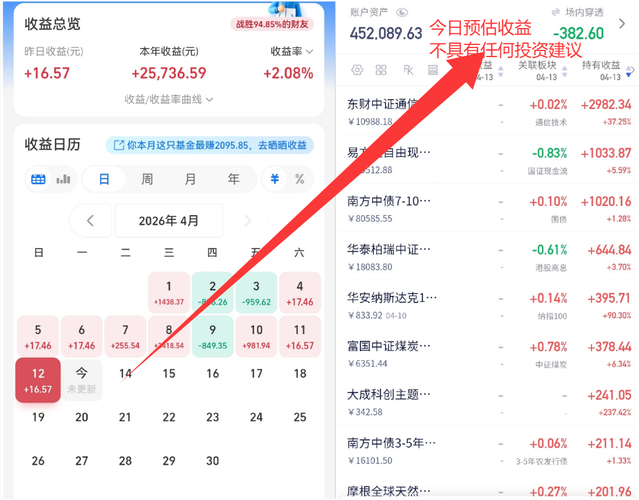
Task: Select April 7 with +255.54
Action: pos(125,337)
